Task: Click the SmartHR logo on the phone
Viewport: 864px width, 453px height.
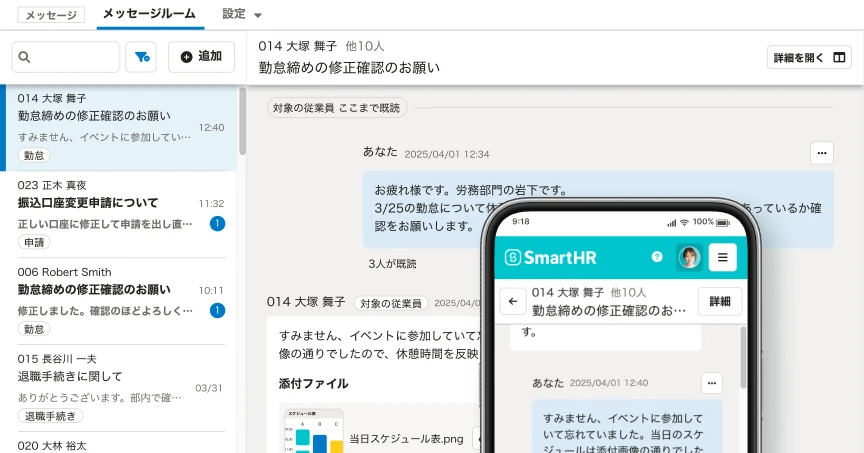Action: pyautogui.click(x=550, y=257)
